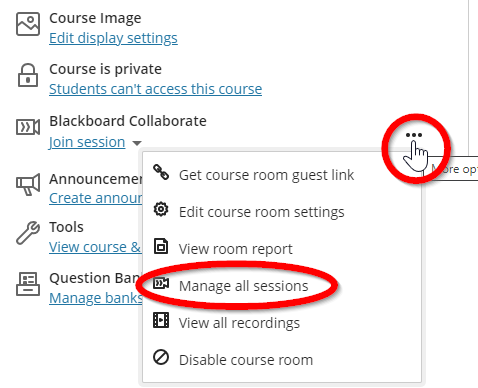478x388 pixels.
Task: Choose Manage all sessions
Action: (x=244, y=286)
